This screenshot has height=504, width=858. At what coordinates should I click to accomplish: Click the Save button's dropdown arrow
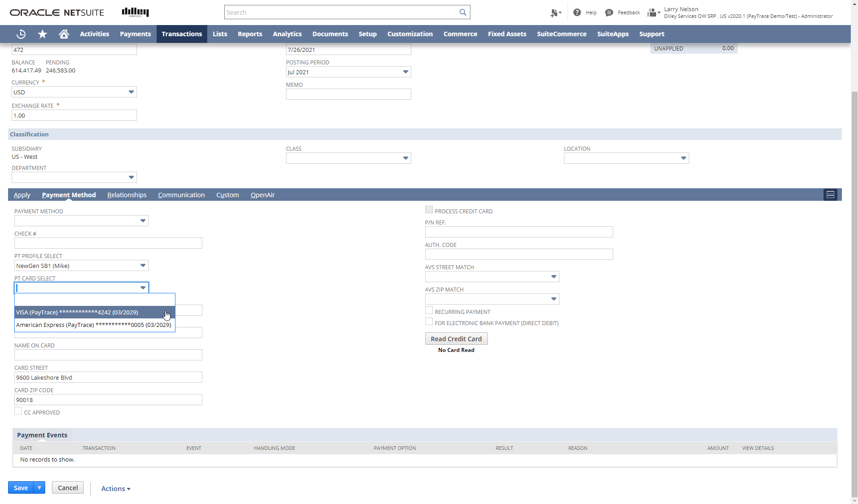39,487
